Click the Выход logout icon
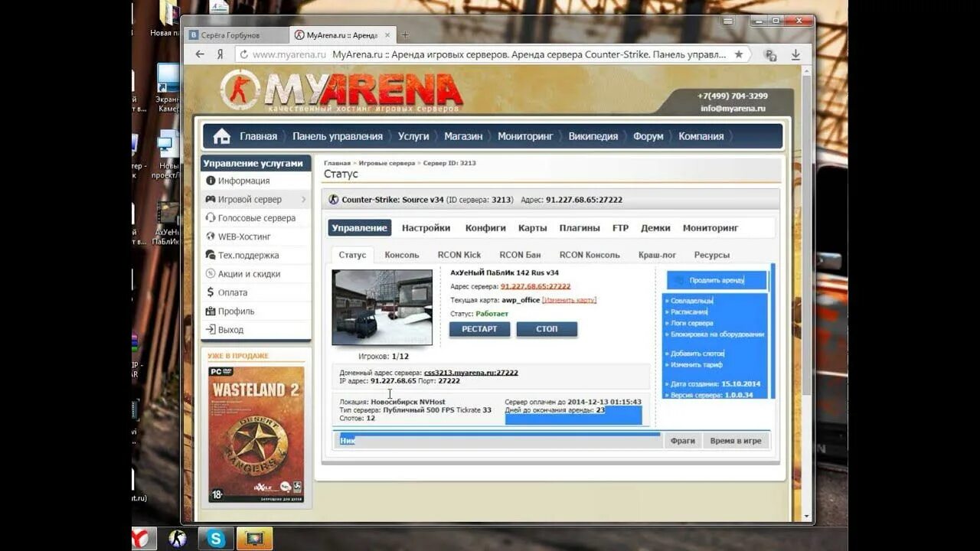 pyautogui.click(x=211, y=330)
